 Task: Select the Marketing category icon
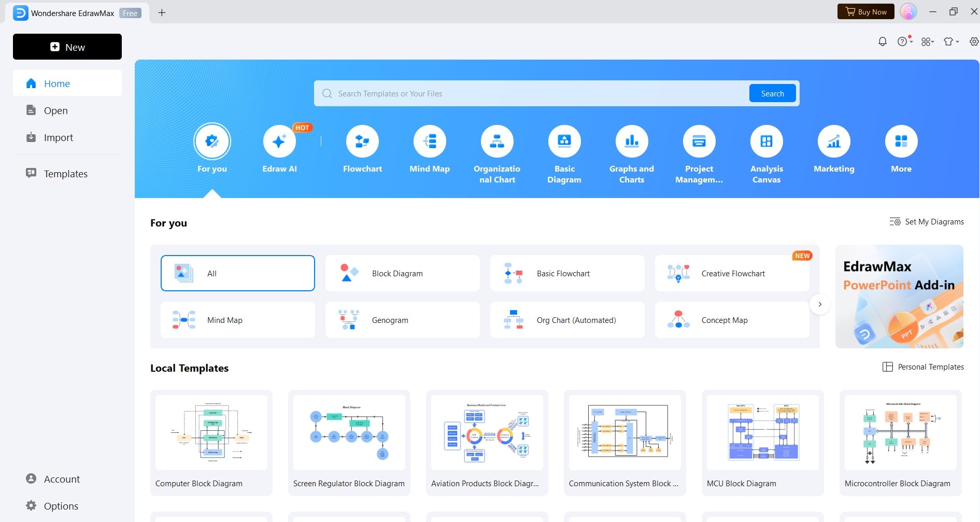coord(834,141)
